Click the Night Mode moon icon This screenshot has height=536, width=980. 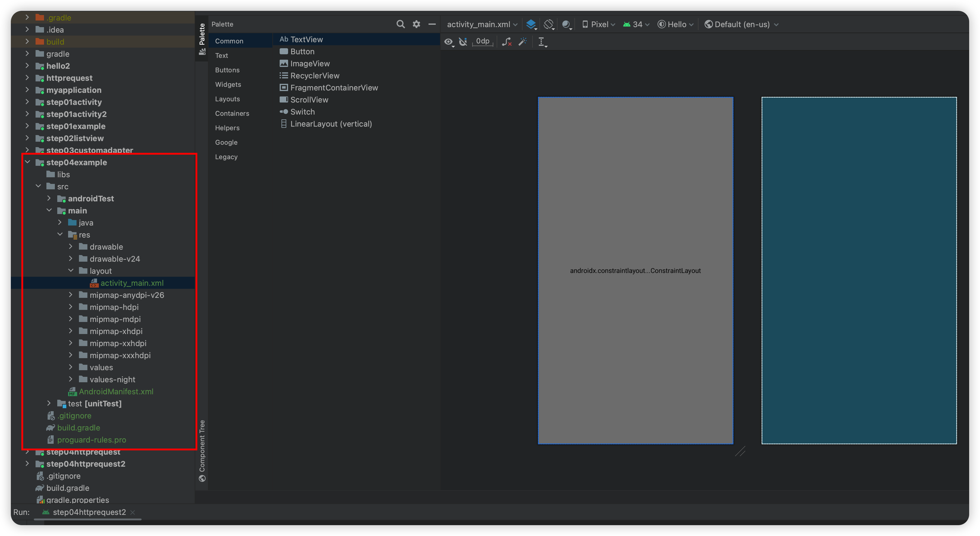[567, 24]
